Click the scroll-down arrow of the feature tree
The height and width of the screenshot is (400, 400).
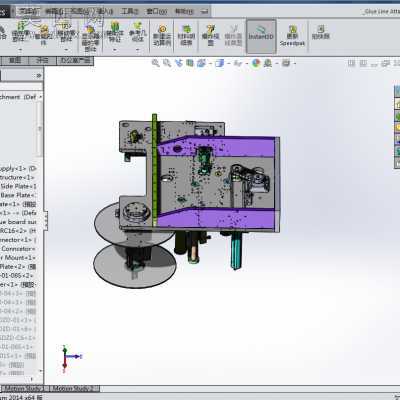point(41,371)
